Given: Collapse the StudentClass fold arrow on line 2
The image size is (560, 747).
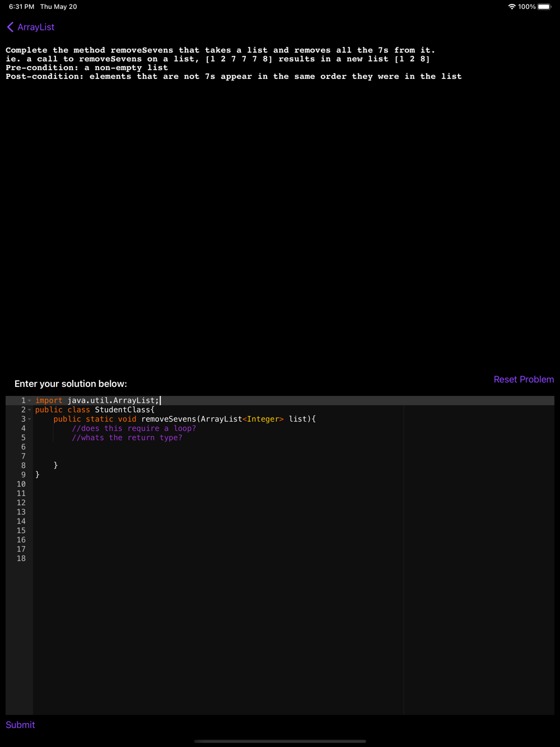Looking at the screenshot, I should [30, 410].
